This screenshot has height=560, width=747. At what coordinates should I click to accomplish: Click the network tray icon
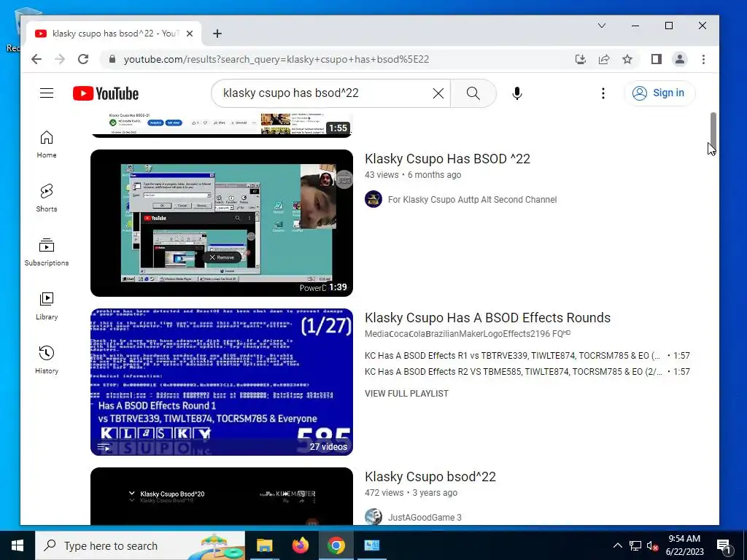(635, 545)
